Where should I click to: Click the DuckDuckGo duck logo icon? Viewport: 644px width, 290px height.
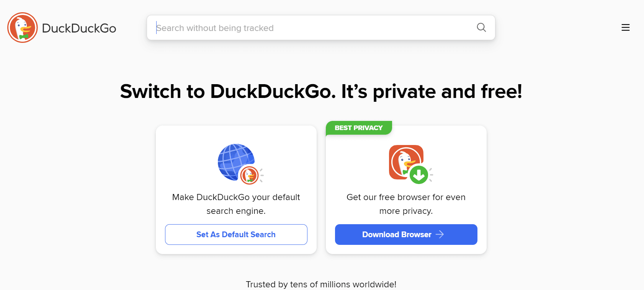click(x=23, y=28)
